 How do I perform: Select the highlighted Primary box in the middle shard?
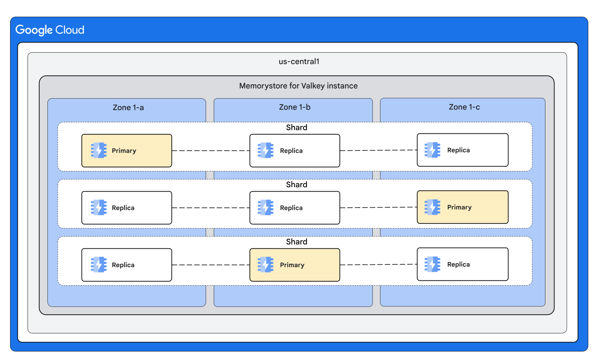(x=463, y=207)
